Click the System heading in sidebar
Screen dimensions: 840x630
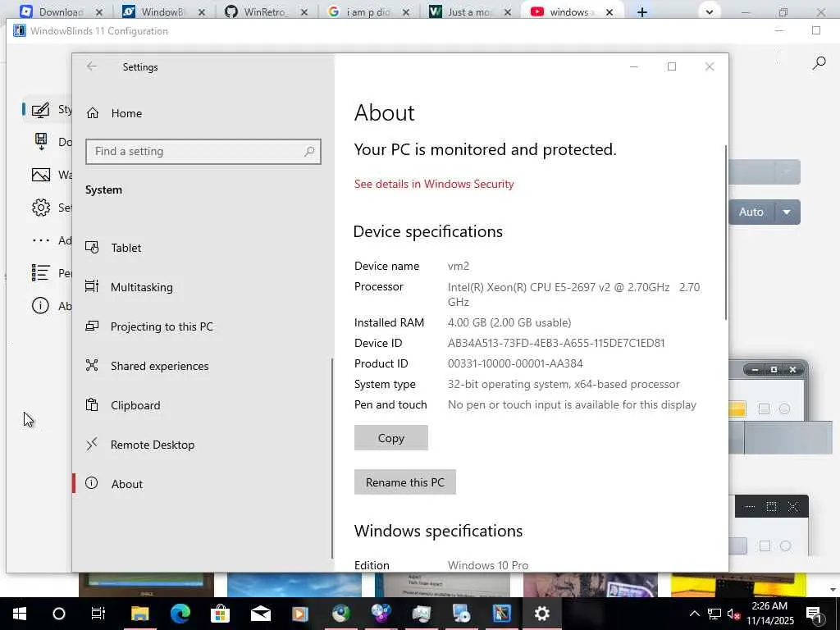(103, 189)
